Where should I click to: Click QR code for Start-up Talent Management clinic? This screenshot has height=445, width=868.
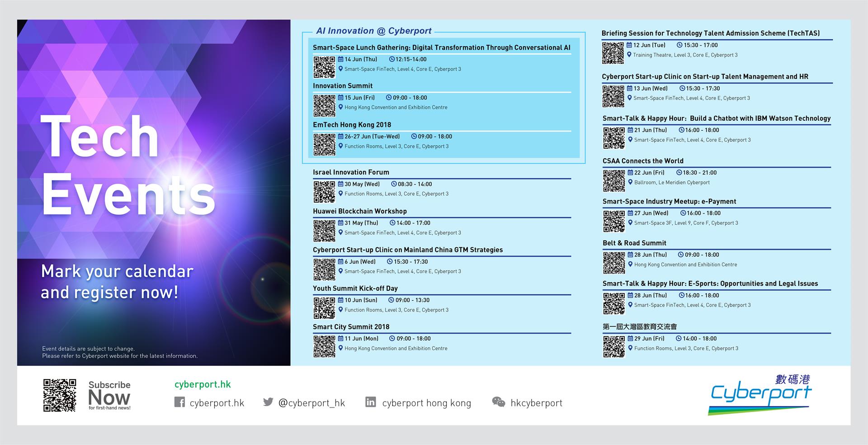point(613,96)
